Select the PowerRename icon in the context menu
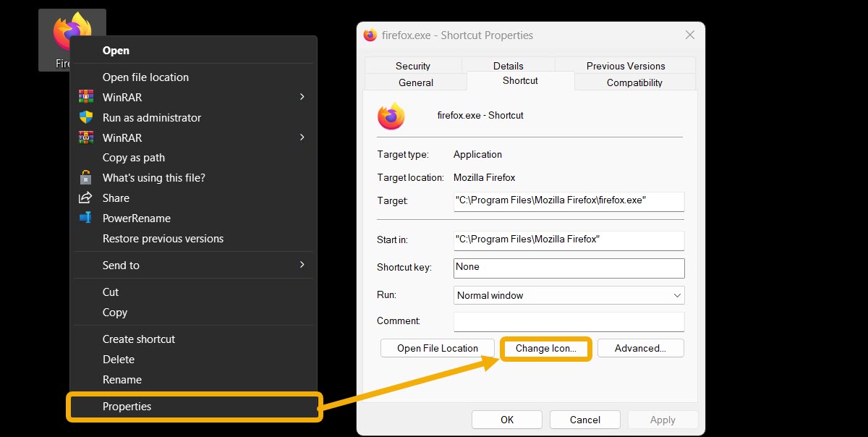 coord(86,218)
